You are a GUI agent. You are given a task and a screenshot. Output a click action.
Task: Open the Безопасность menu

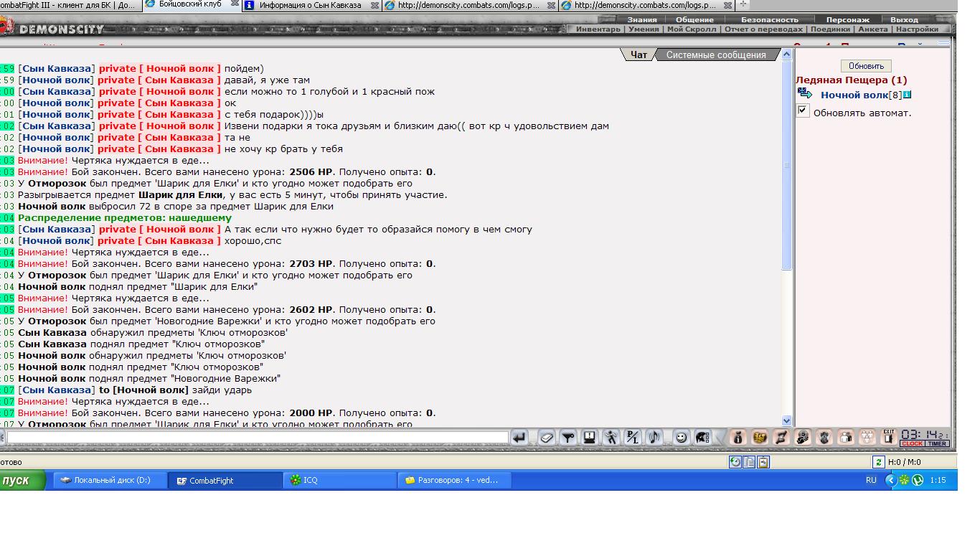(770, 20)
